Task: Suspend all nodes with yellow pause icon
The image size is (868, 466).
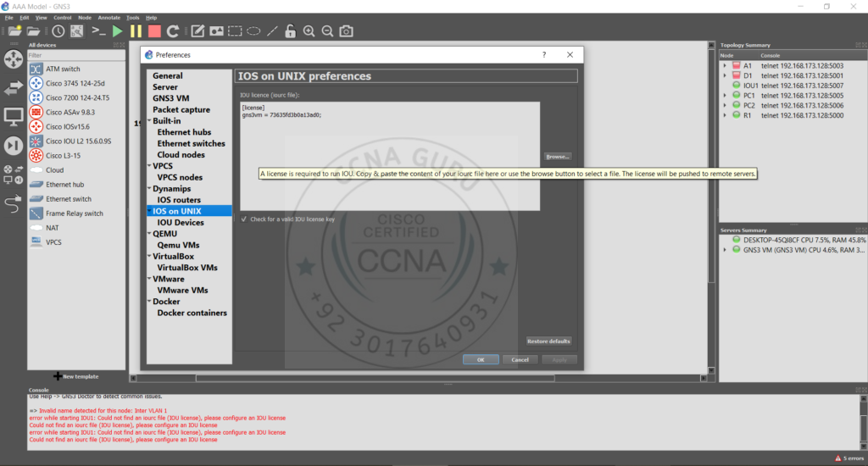Action: [x=136, y=31]
